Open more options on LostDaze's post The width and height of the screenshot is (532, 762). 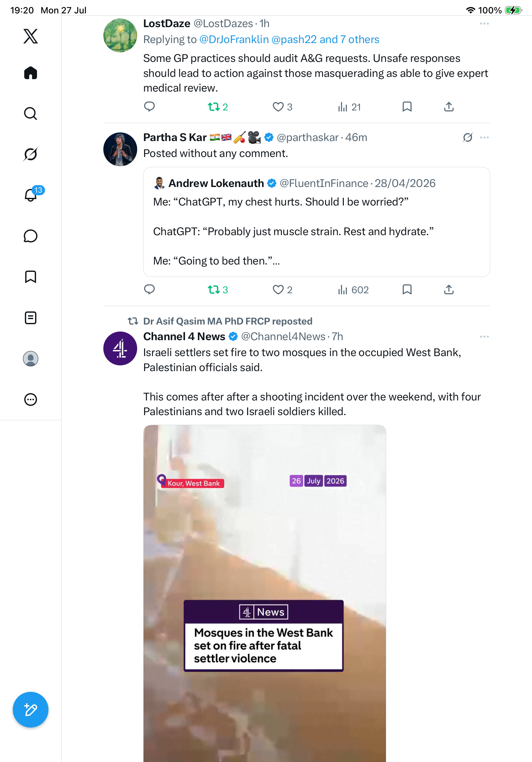click(484, 24)
